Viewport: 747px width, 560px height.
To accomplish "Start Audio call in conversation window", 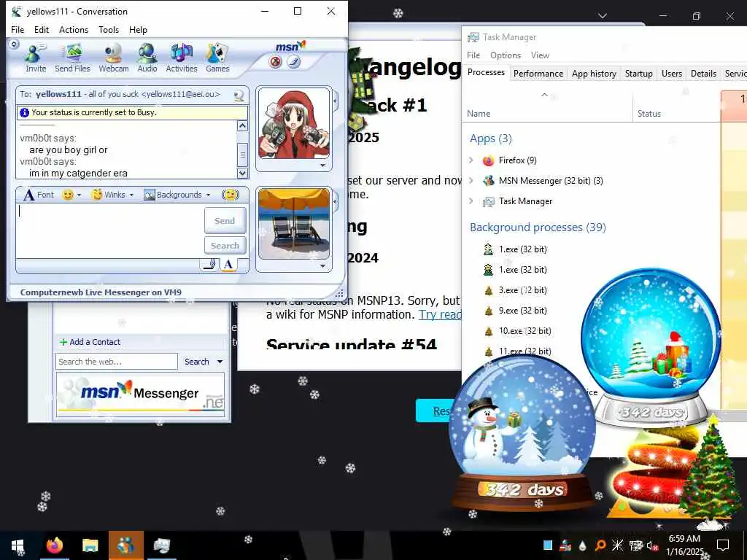I will (x=147, y=58).
